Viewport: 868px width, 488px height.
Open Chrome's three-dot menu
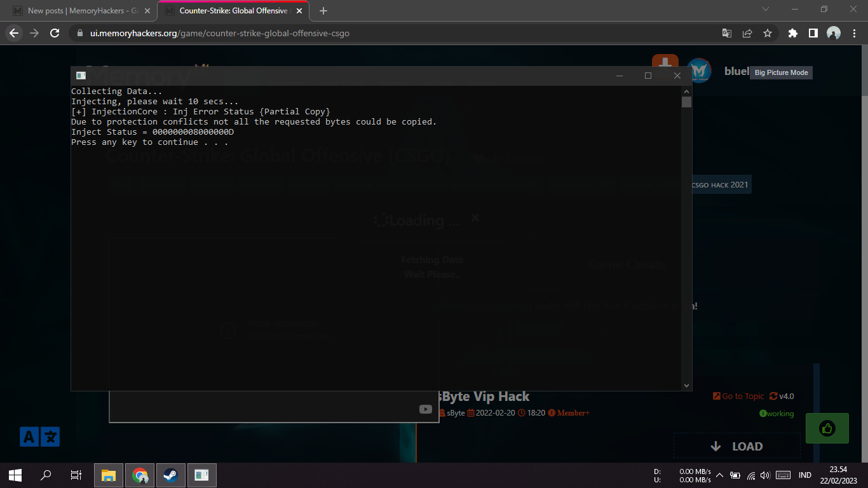click(853, 33)
